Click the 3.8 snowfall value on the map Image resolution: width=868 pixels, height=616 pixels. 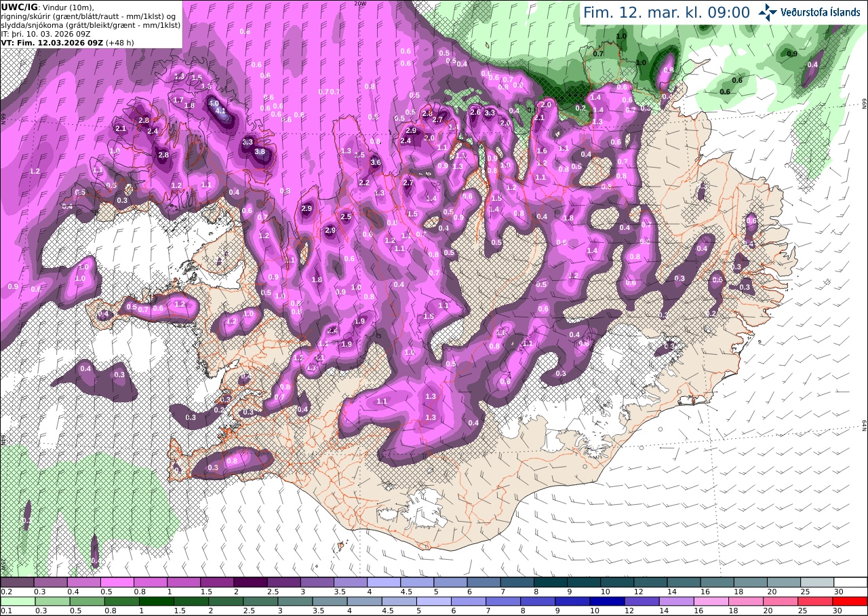pyautogui.click(x=259, y=152)
